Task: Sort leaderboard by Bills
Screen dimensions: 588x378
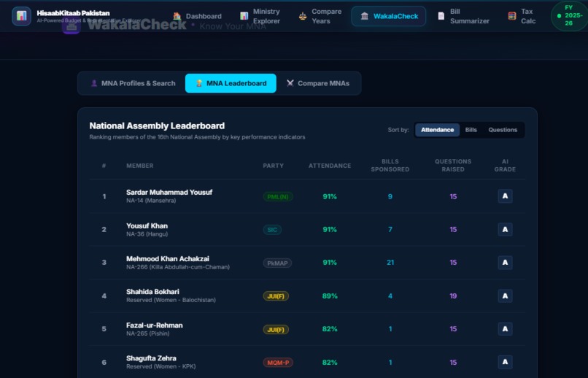Action: pos(471,130)
